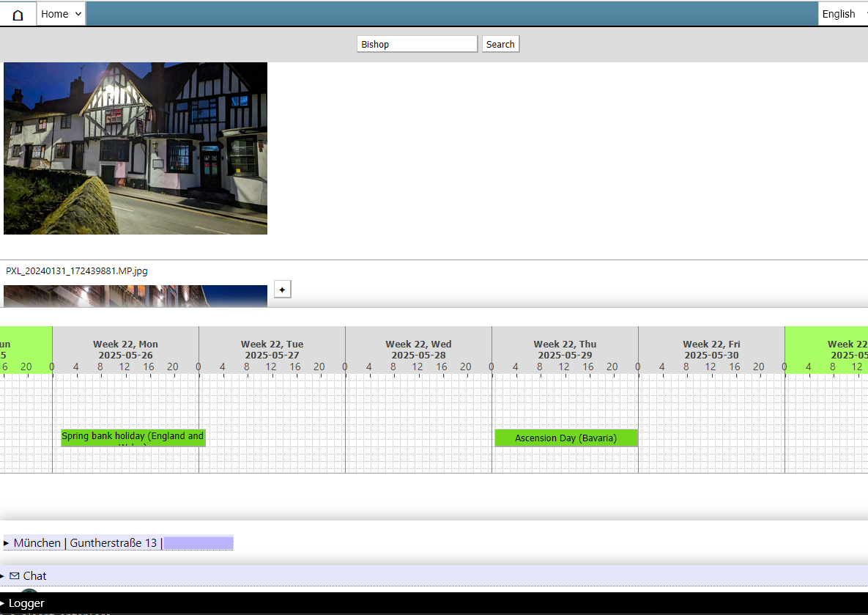
Task: Click the envelope icon next to Chat
Action: (x=15, y=576)
